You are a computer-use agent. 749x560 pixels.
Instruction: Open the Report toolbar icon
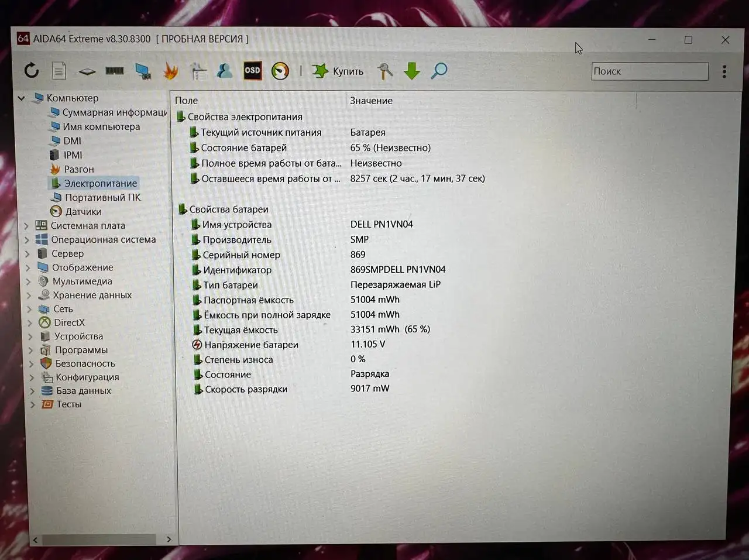tap(59, 71)
